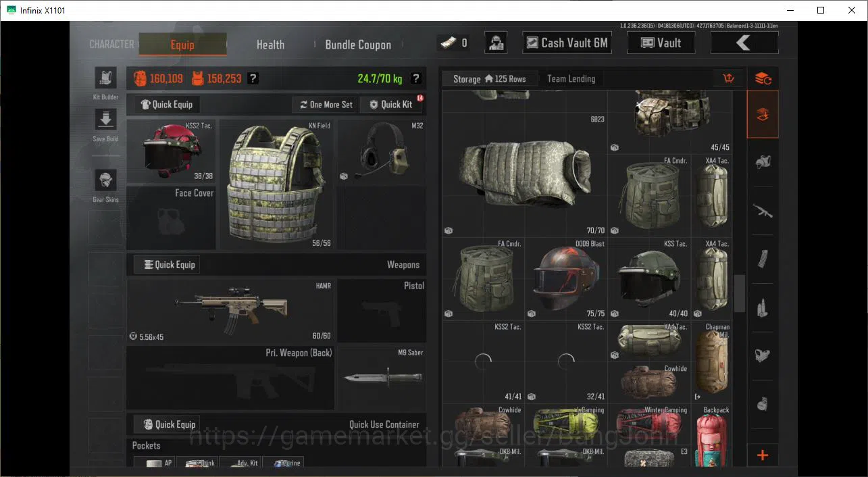
Task: Open the Team Lending tab
Action: [571, 78]
